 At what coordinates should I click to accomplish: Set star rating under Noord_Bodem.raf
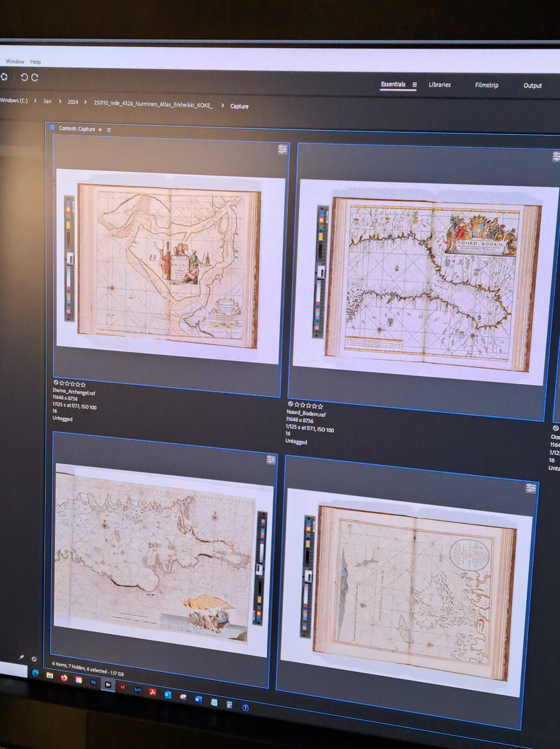click(309, 405)
